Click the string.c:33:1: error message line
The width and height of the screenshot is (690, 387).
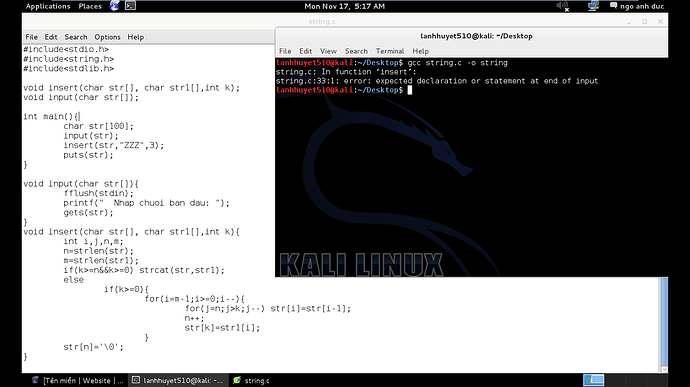click(x=437, y=81)
